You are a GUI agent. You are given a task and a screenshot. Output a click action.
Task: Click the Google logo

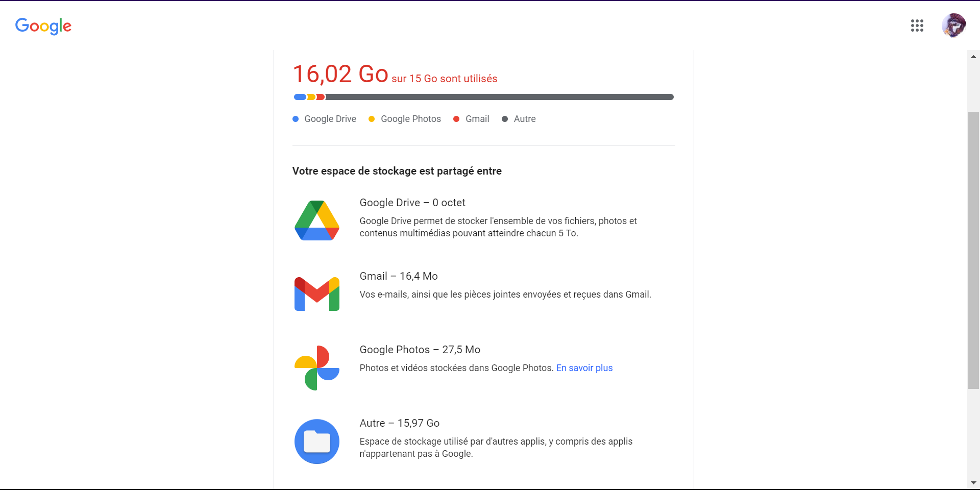[x=43, y=26]
